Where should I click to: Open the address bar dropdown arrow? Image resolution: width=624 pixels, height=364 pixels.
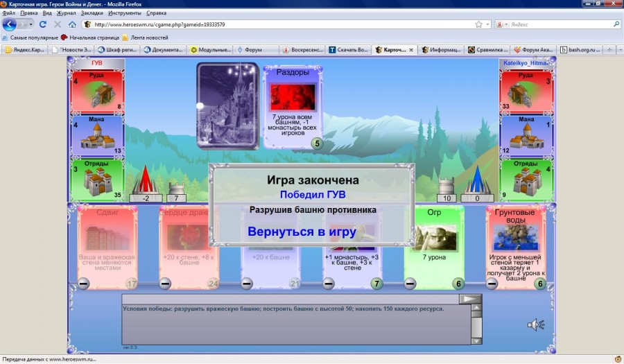(x=487, y=24)
